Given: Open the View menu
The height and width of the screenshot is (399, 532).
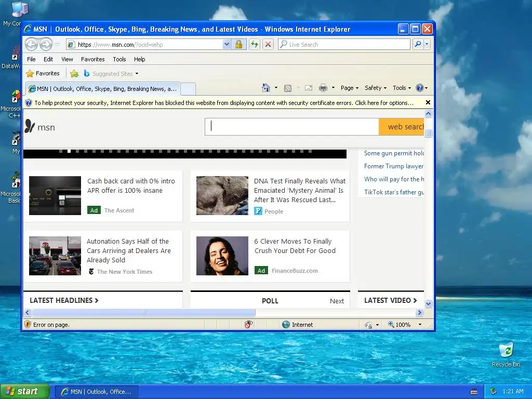Looking at the screenshot, I should point(67,59).
